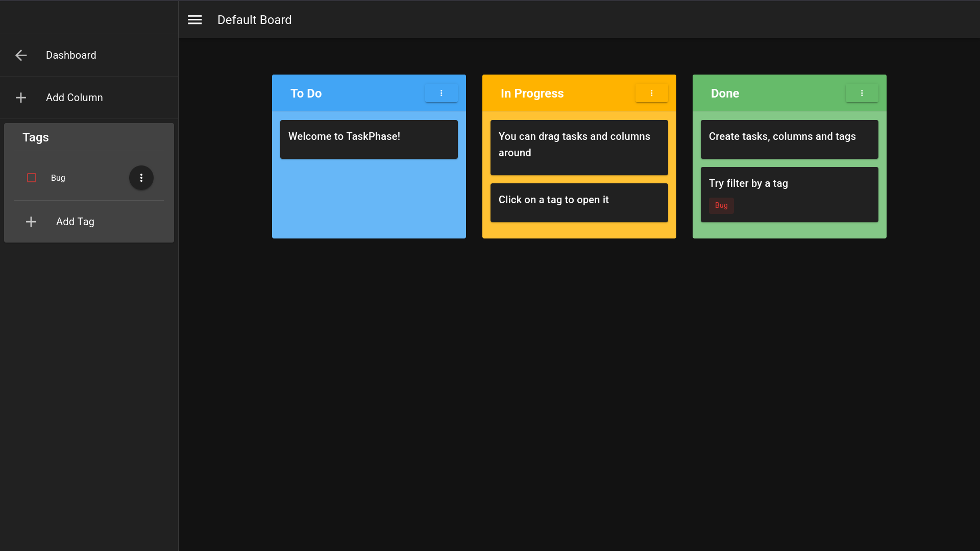Click the plus icon beside Add Column
The width and height of the screenshot is (980, 551).
pos(21,98)
